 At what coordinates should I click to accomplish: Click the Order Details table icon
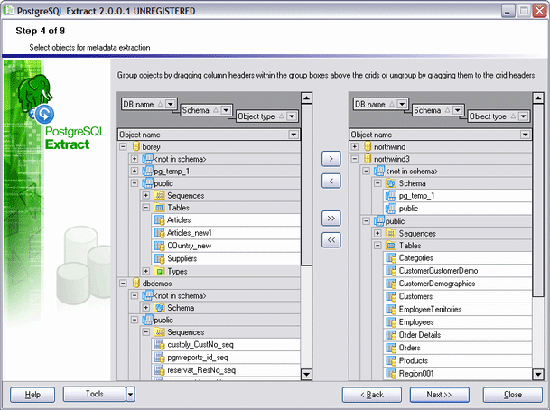tap(391, 335)
